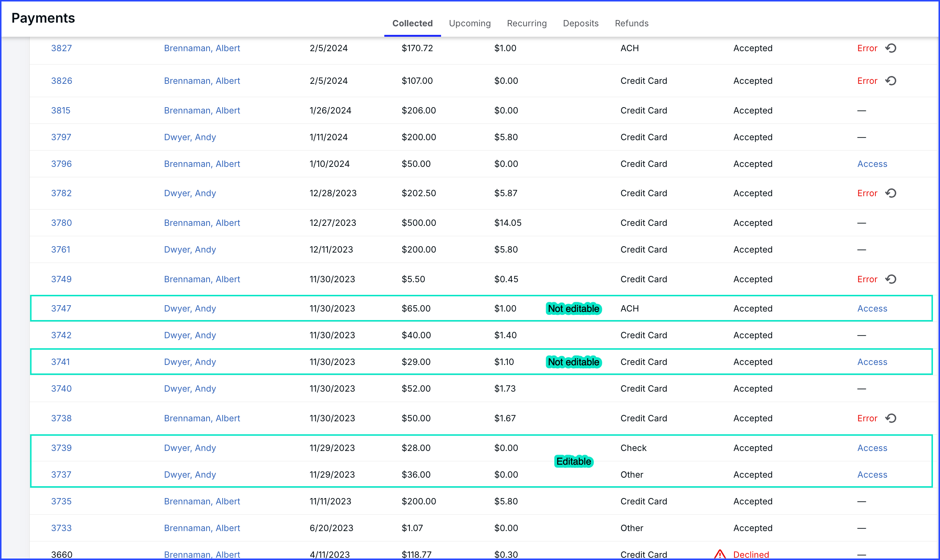
Task: Open payment number 3797
Action: [x=61, y=137]
